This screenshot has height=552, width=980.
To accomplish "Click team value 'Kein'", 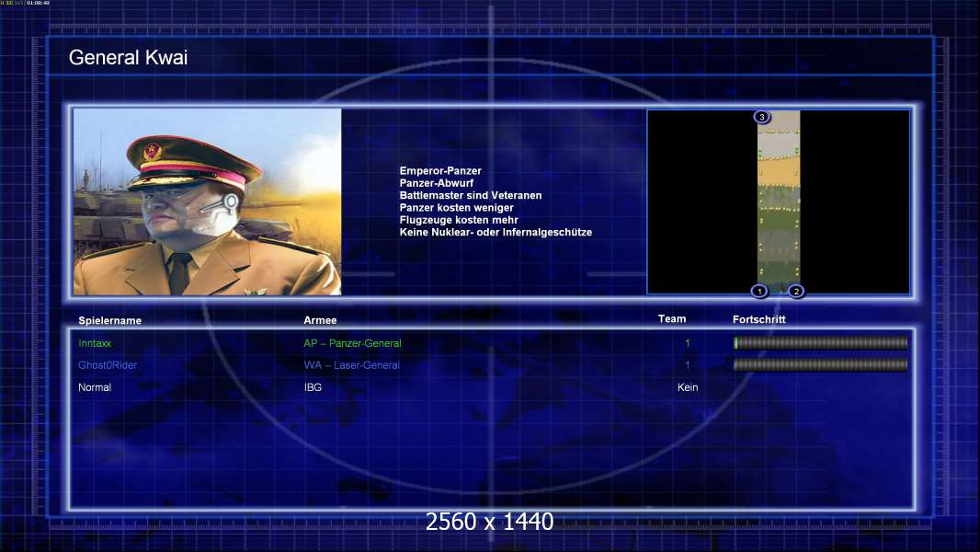I will (x=688, y=387).
